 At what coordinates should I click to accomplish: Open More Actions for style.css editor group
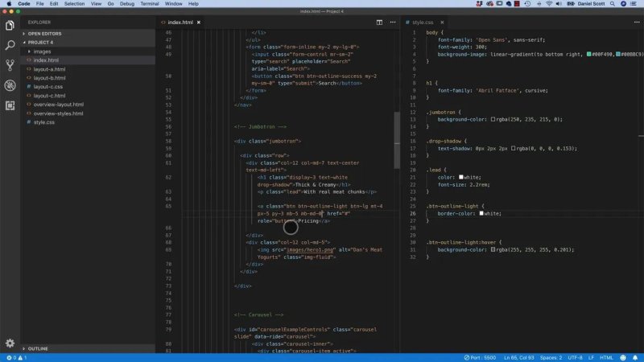(637, 23)
